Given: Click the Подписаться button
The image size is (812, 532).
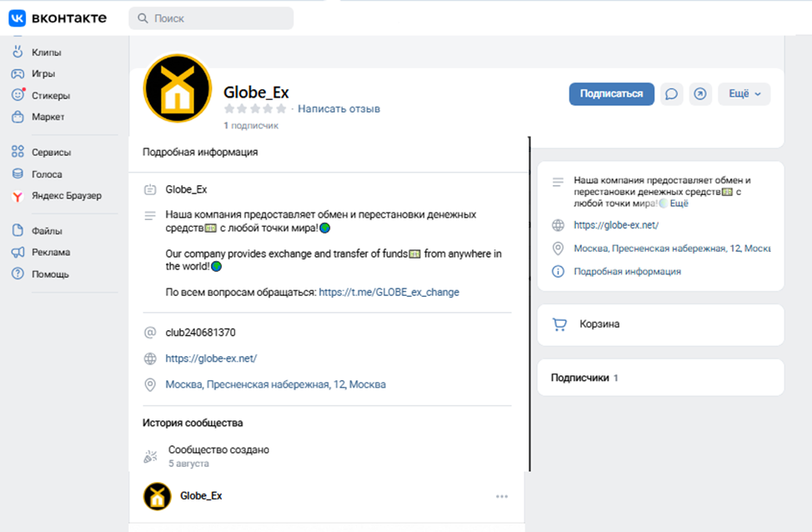Looking at the screenshot, I should 612,93.
